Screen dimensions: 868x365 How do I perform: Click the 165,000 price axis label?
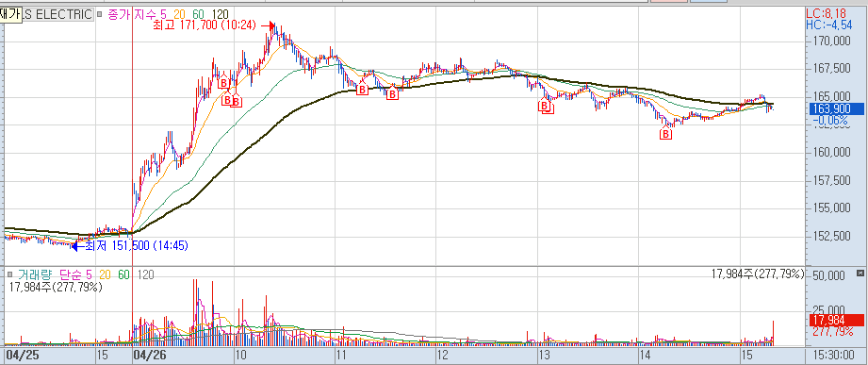click(x=832, y=97)
